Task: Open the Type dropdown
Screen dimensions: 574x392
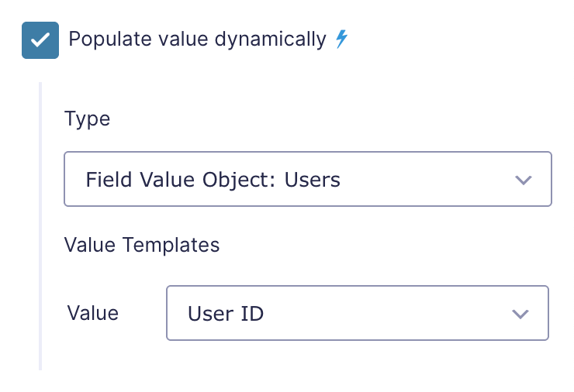Action: tap(308, 179)
